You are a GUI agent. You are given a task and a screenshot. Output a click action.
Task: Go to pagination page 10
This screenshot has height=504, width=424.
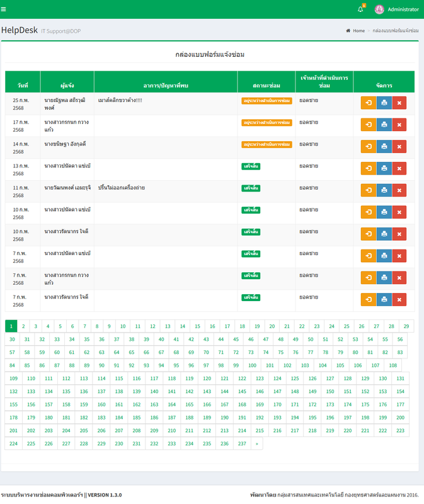[123, 326]
